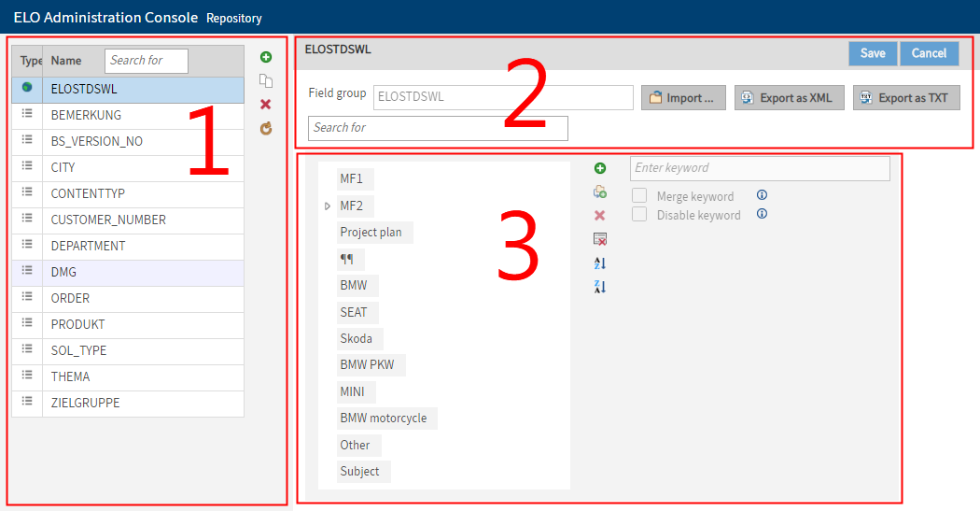Save the keyword list changes
This screenshot has width=980, height=511.
point(873,53)
